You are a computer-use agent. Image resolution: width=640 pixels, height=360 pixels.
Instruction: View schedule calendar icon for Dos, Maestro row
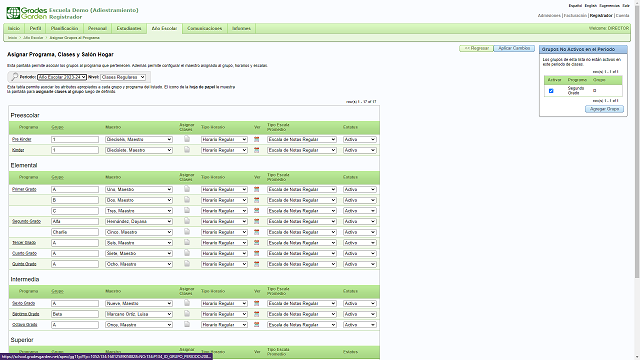tap(257, 200)
